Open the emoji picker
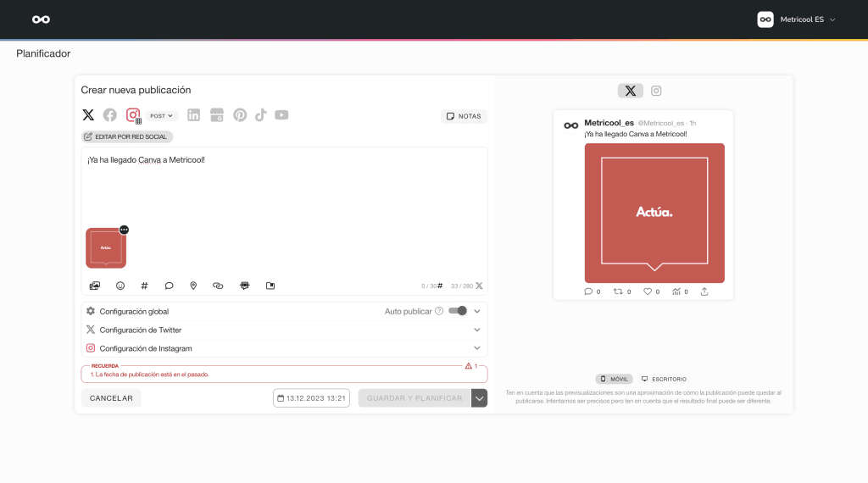 [120, 286]
